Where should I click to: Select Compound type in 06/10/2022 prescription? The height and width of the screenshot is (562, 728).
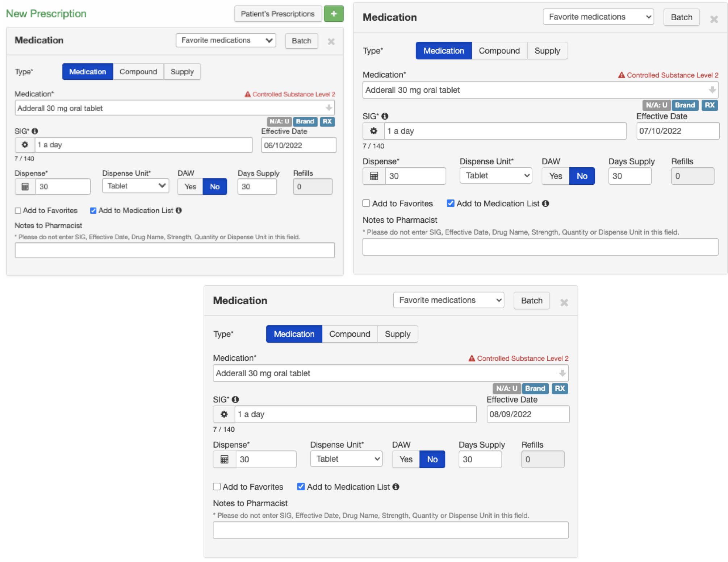click(x=138, y=72)
